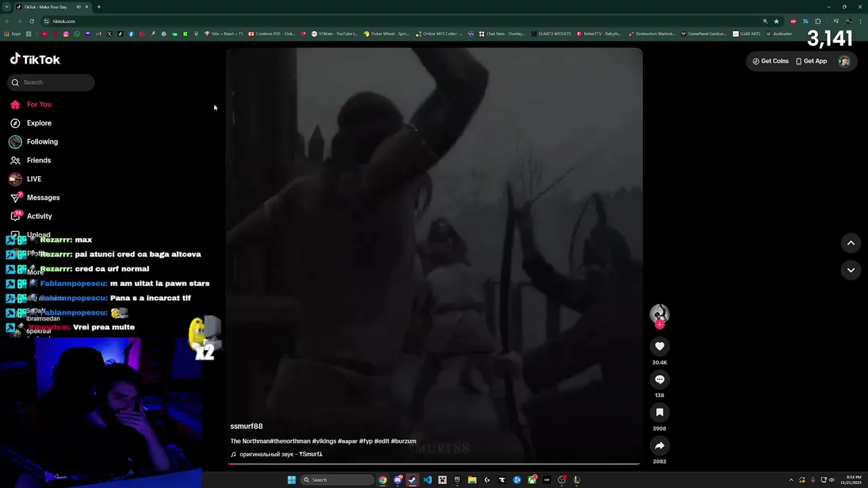The height and width of the screenshot is (488, 868).
Task: Open the Activity notifications
Action: coord(31,216)
